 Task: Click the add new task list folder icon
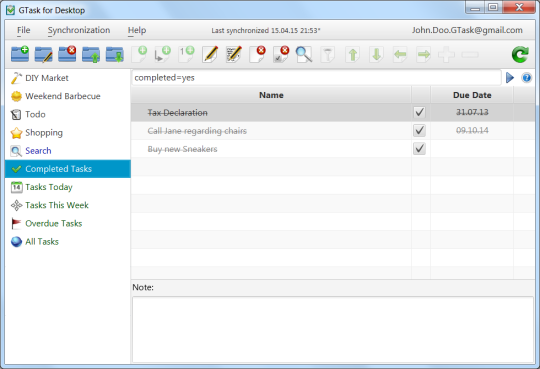[20, 54]
